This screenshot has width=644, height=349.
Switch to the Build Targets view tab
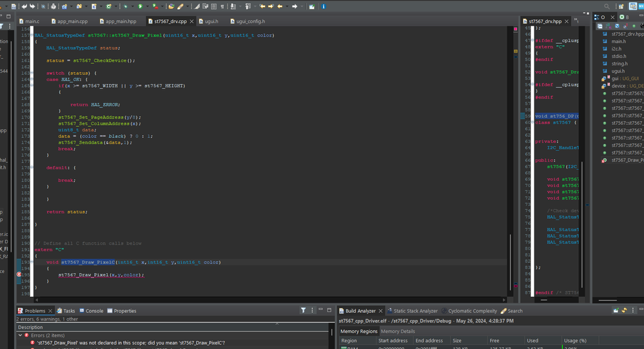point(624,17)
